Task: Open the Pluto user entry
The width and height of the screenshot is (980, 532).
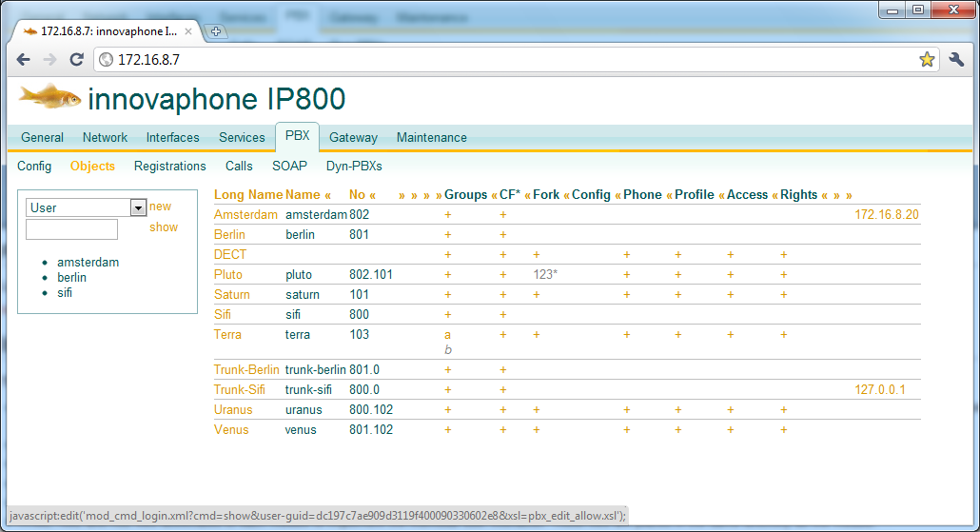Action: click(x=228, y=275)
